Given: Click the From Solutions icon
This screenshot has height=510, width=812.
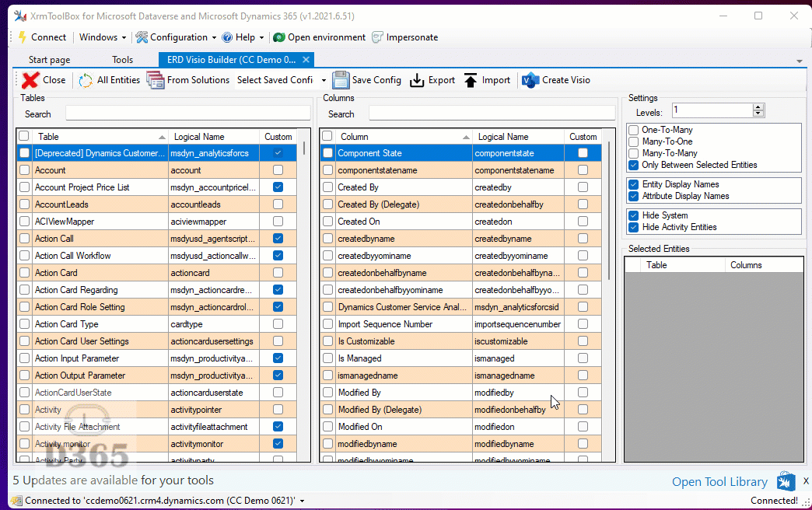Looking at the screenshot, I should click(156, 80).
